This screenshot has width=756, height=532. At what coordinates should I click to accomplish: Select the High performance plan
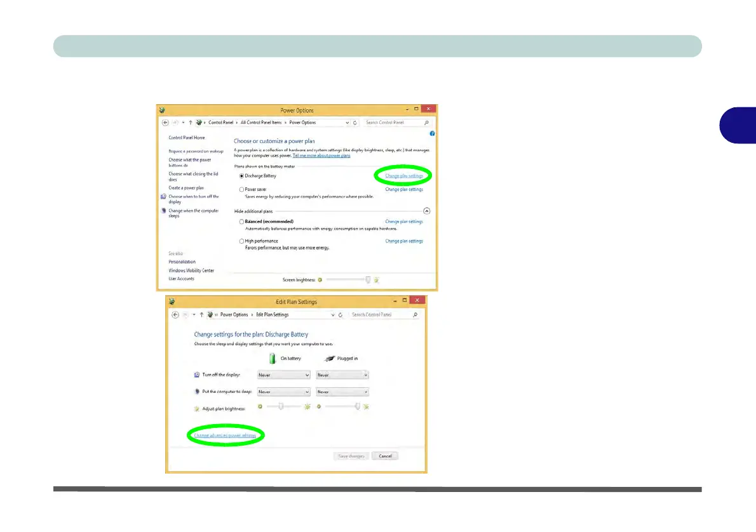click(241, 241)
